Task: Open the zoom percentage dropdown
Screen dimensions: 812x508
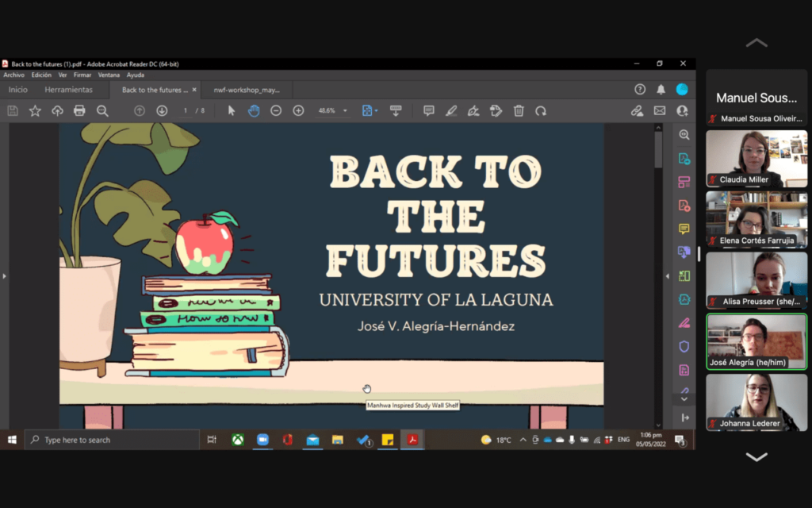Action: coord(345,111)
